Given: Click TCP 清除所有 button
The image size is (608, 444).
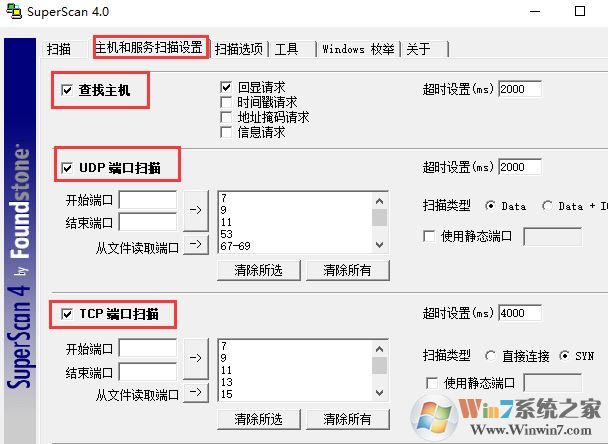Looking at the screenshot, I should coord(349,419).
